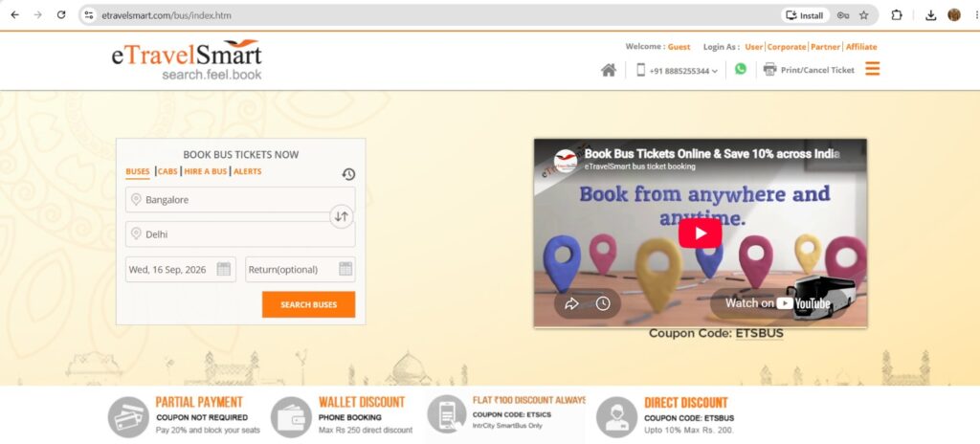Play the YouTube video
Screen dimensions: 980x444
coord(700,233)
